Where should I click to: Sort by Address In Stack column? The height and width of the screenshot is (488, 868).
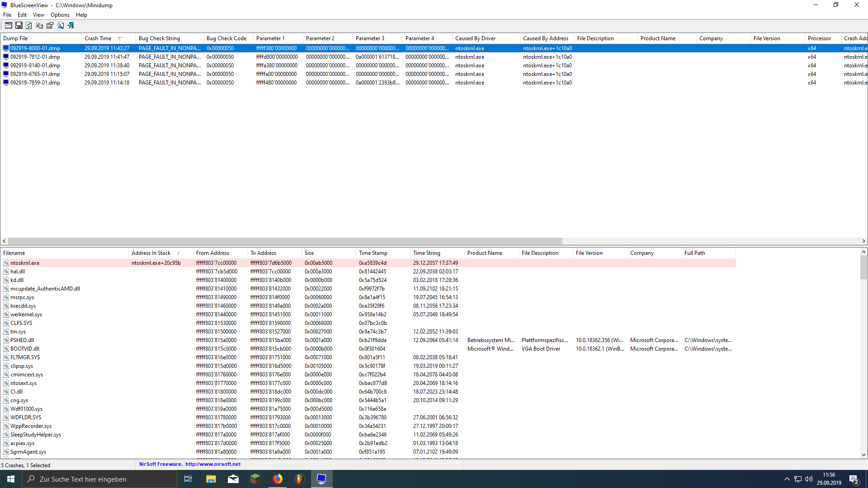tap(151, 253)
